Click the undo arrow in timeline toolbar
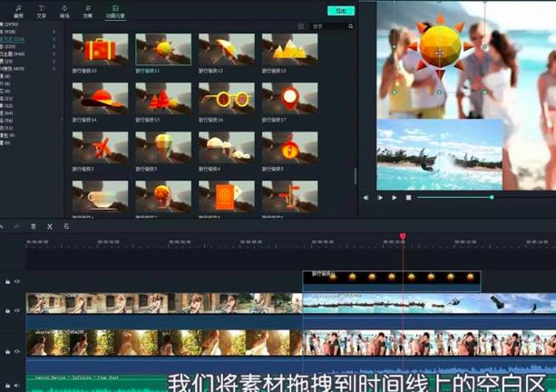Screen dimensions: 556x392 point(3,226)
